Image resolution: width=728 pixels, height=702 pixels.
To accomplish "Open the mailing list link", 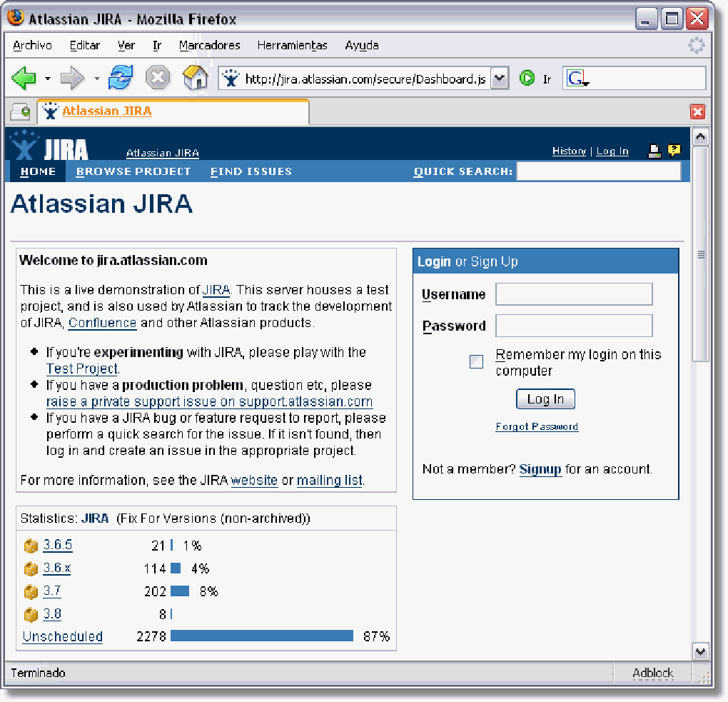I will coord(330,480).
